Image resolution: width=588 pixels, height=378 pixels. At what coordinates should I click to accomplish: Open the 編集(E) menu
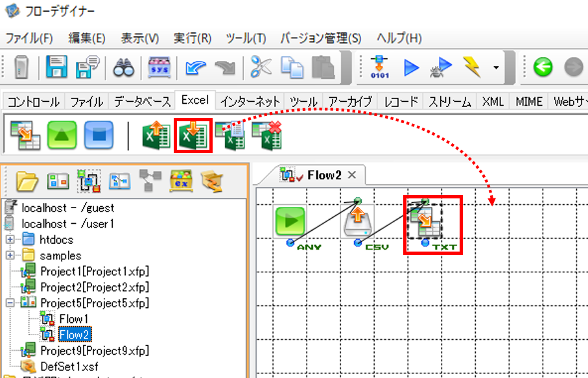point(87,38)
